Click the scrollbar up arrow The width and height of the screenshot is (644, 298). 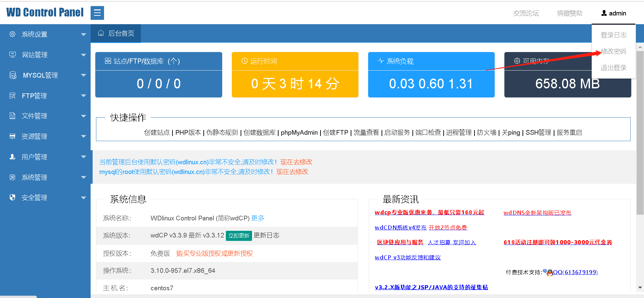coord(640,47)
